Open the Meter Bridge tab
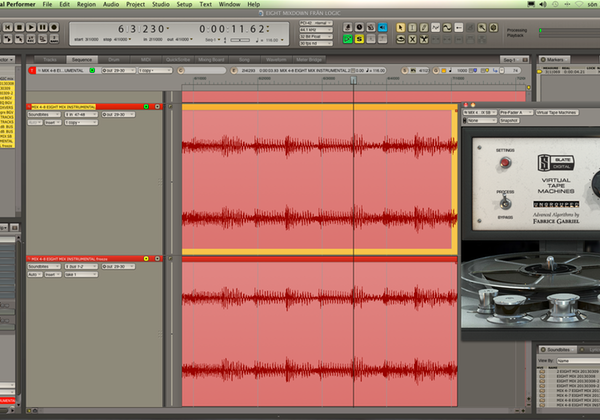Screen dimensions: 600x420 tap(309, 60)
